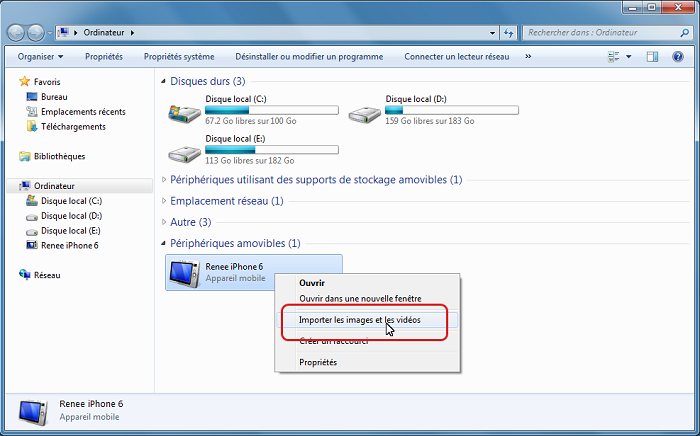Select Renee iPhone 6 in the sidebar

[x=70, y=245]
